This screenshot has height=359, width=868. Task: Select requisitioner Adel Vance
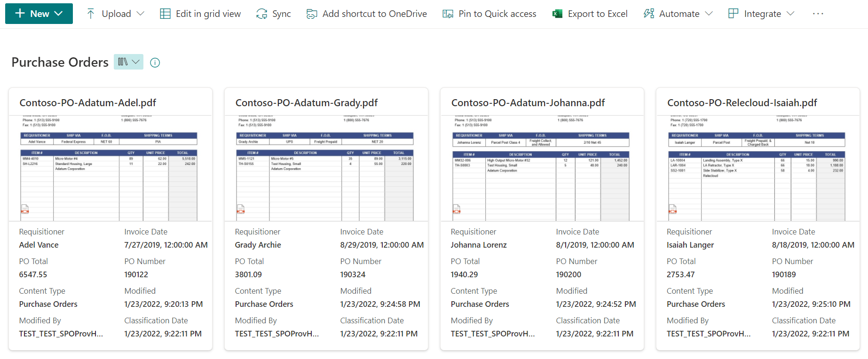tap(39, 245)
